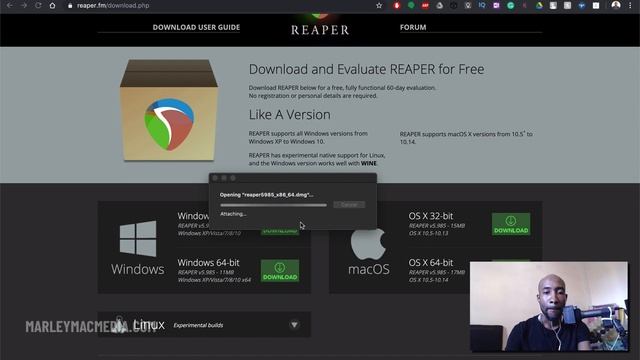Open the Grammarly green G extension
Image resolution: width=640 pixels, height=360 pixels.
click(x=510, y=5)
